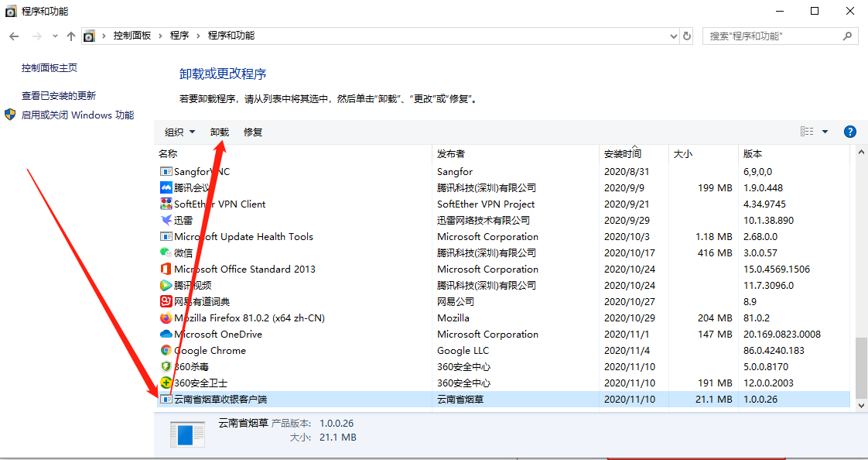Click the 修复 toolbar button
The width and height of the screenshot is (868, 460).
coord(253,132)
